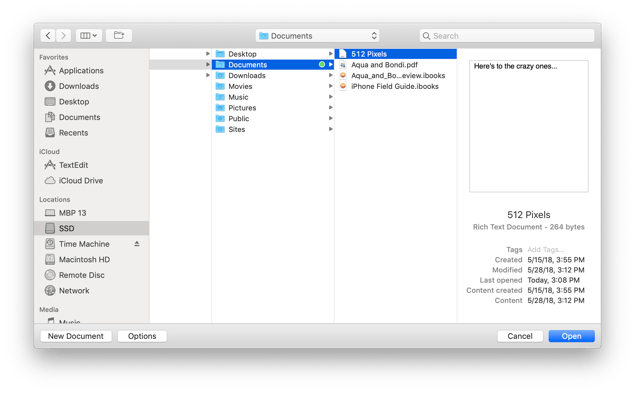This screenshot has height=393, width=635.
Task: Click the green tag dot on Documents
Action: tap(322, 64)
